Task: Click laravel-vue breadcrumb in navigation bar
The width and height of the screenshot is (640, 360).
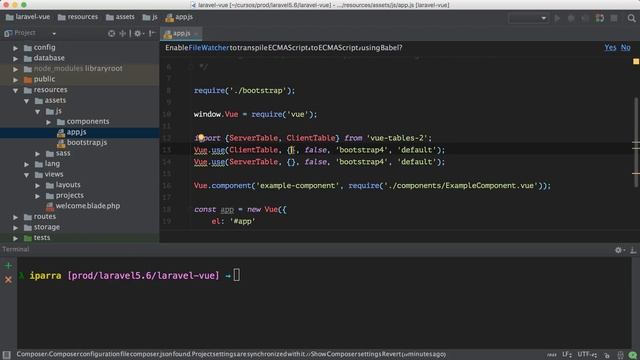Action: pos(28,17)
